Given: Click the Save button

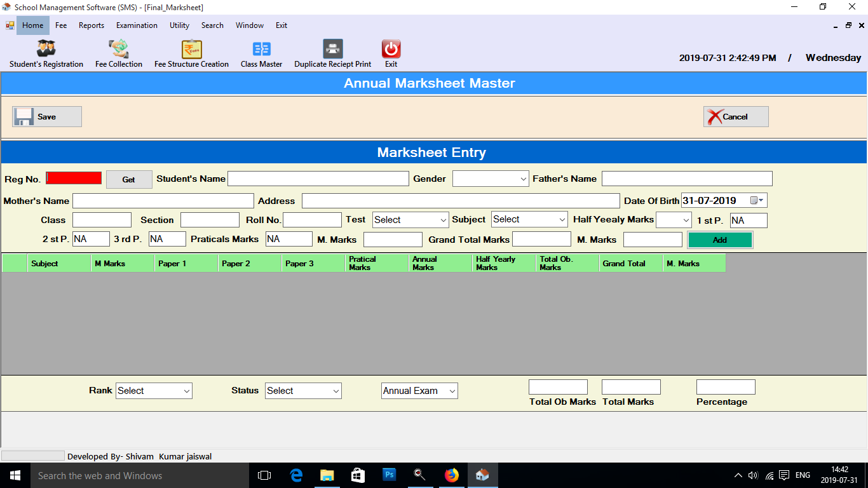Looking at the screenshot, I should [47, 117].
